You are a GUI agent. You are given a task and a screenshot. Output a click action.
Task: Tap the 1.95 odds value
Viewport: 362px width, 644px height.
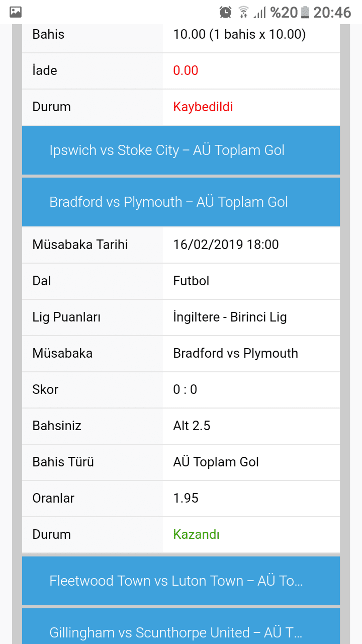186,498
